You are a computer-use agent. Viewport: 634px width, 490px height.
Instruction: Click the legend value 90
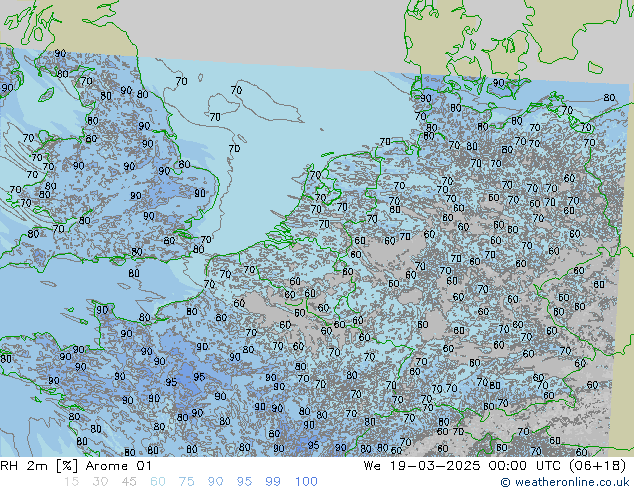pyautogui.click(x=215, y=482)
